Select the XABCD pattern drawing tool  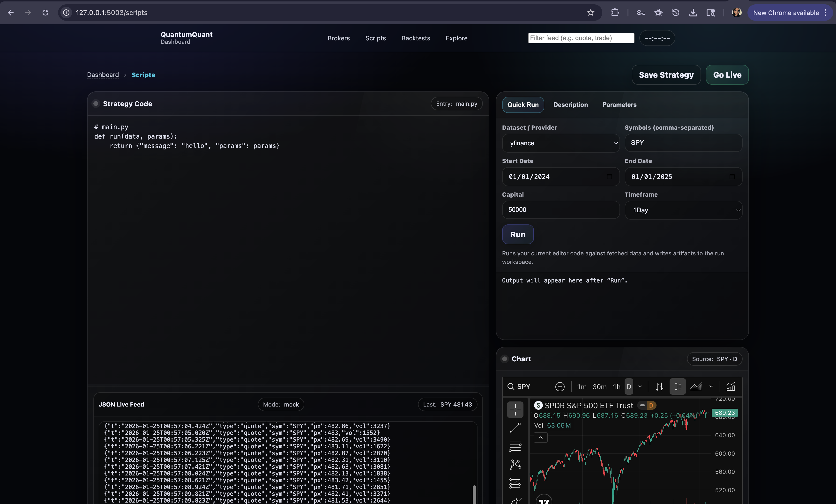pos(515,464)
